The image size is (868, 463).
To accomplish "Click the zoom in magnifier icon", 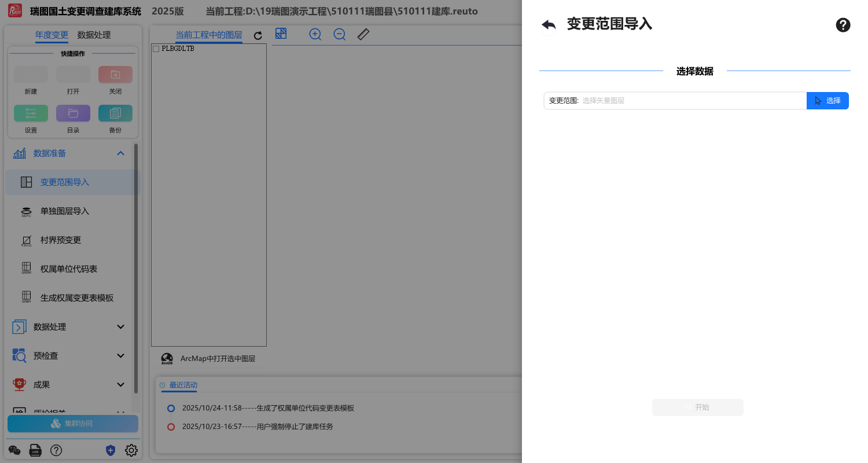I will tap(315, 34).
